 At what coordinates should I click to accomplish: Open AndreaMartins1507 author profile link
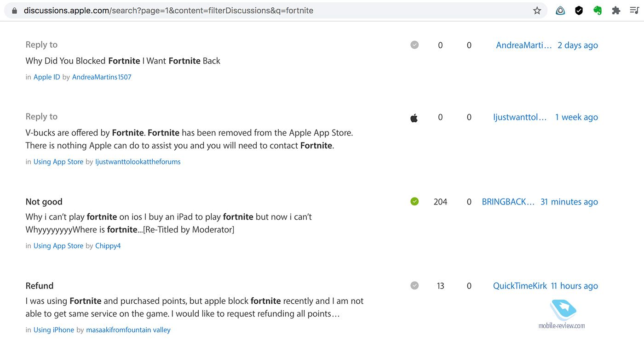tap(102, 77)
